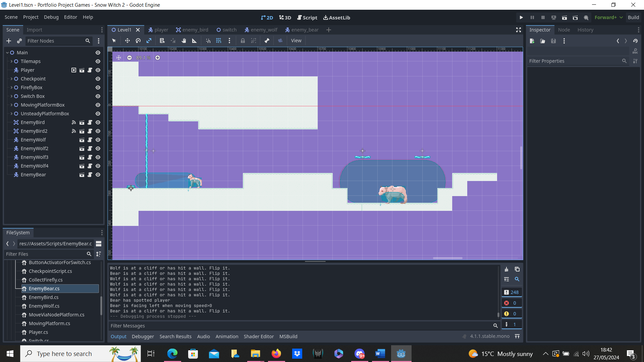
Task: Expand the FireflyBox node
Action: click(x=11, y=87)
